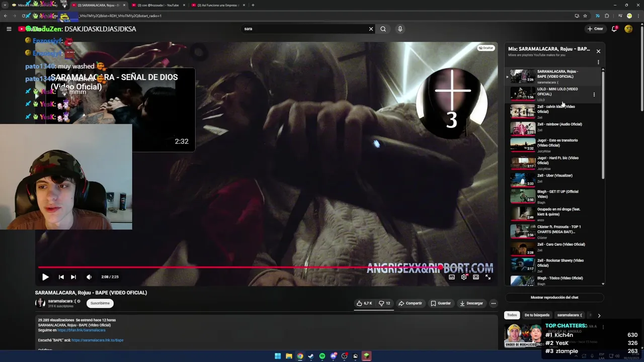
Task: Open options for LOLO - MINI LOLO item
Action: coord(594,95)
